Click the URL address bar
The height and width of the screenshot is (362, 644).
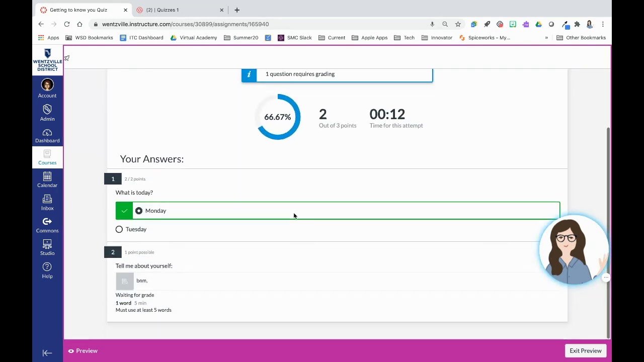(262, 24)
